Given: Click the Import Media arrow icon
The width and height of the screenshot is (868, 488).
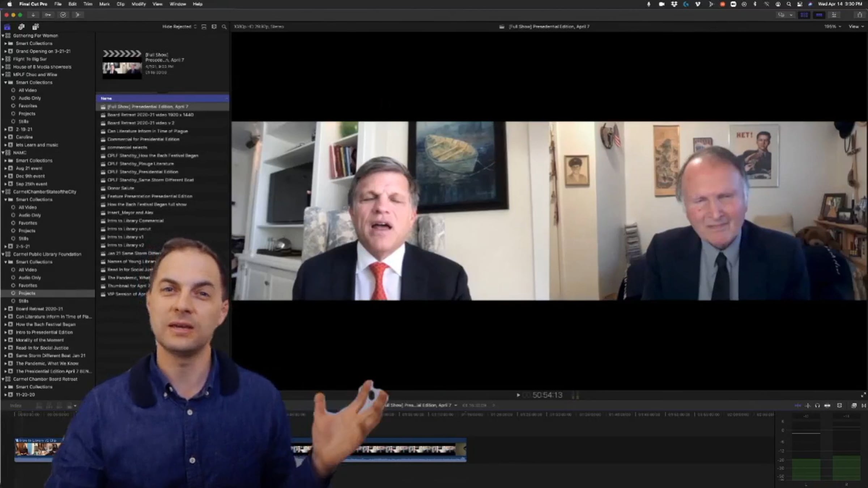Looking at the screenshot, I should [x=33, y=15].
